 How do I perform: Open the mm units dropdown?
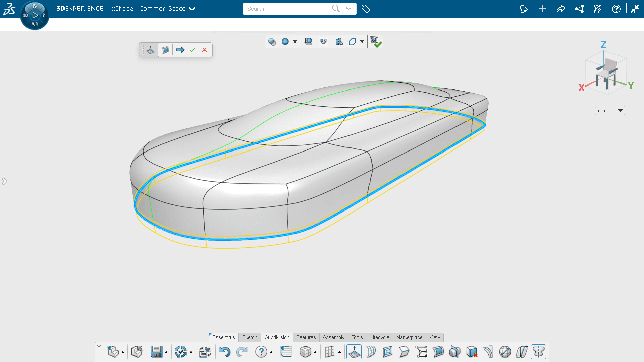pos(610,111)
